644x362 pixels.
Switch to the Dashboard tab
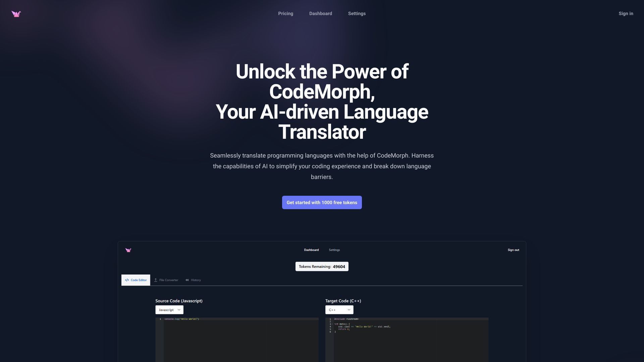tap(320, 14)
